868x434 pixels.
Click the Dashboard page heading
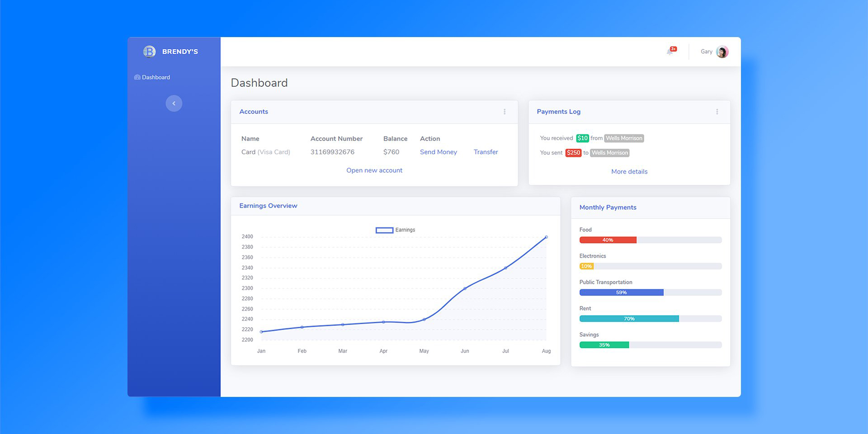[259, 83]
